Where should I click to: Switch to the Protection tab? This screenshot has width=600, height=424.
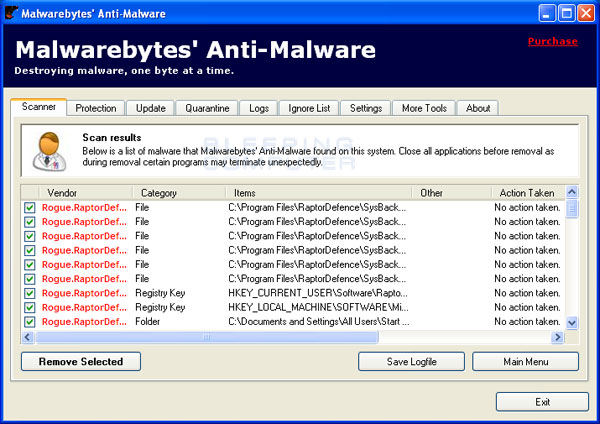(x=96, y=108)
